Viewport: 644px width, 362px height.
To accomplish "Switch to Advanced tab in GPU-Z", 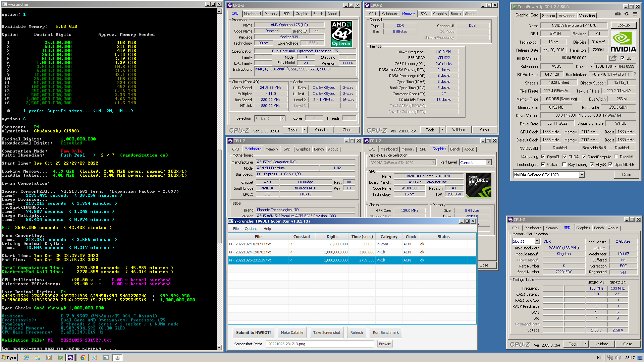I will (x=567, y=15).
